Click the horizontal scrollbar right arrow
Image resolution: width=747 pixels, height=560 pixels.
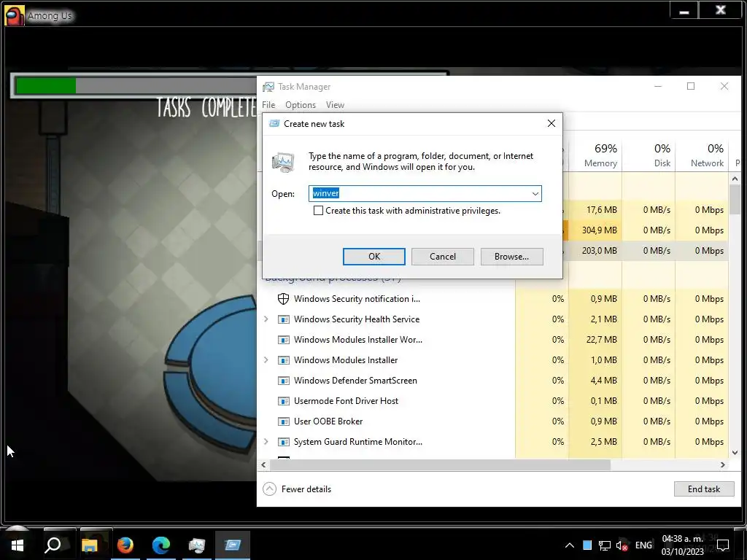coord(723,464)
